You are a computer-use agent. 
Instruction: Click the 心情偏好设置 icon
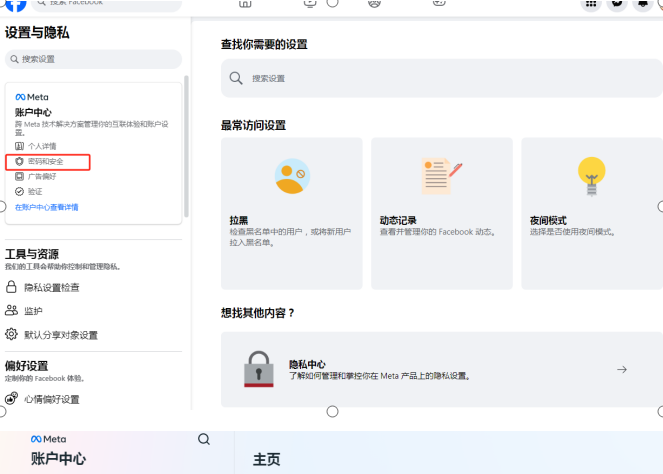[x=12, y=399]
